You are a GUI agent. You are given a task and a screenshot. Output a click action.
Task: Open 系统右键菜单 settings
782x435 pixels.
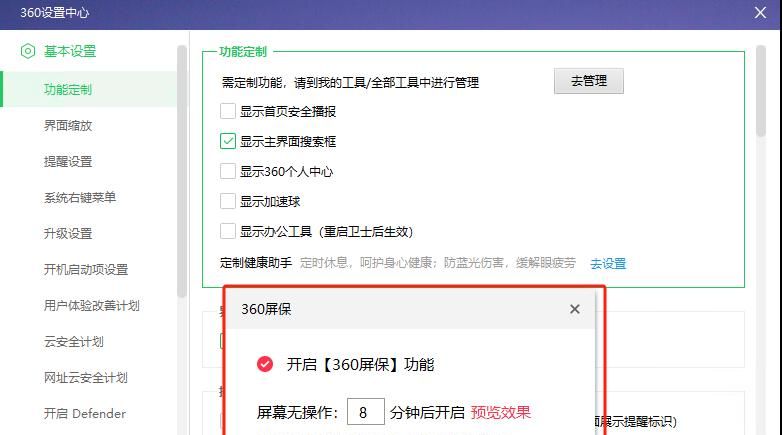pos(80,198)
